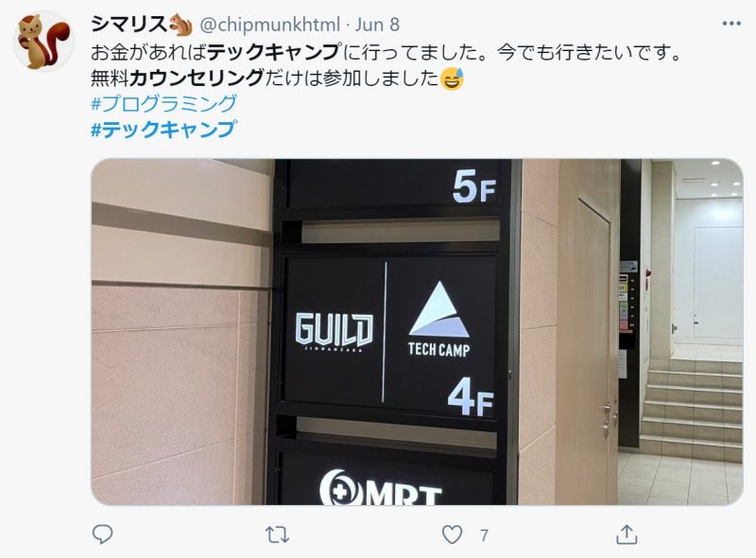Click the sweat smile emoji in tweet

point(453,78)
